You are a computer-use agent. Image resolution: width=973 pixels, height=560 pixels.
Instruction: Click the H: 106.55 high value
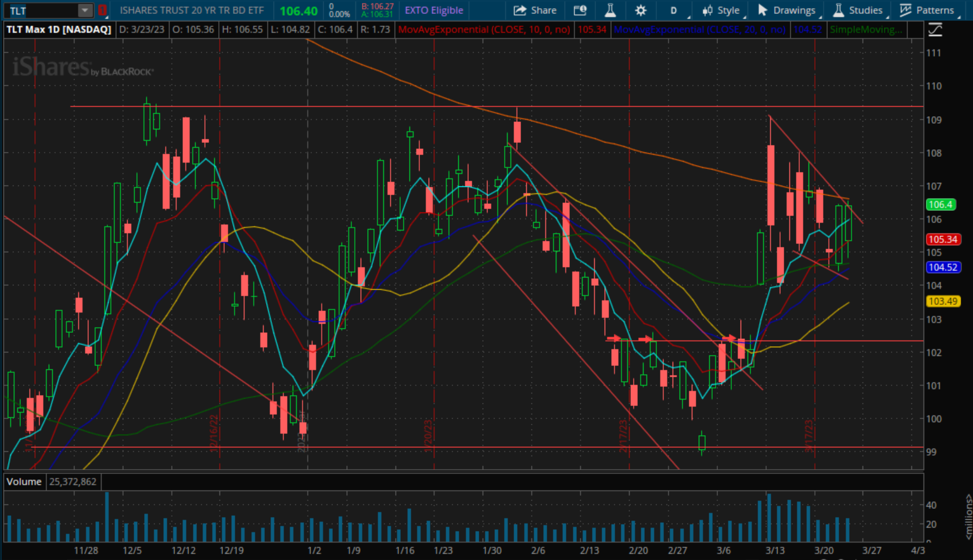(x=242, y=29)
